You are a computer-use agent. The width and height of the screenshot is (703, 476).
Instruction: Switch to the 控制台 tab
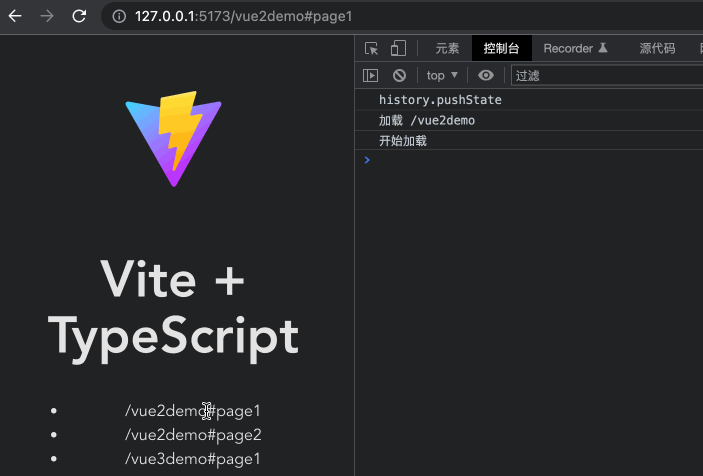501,48
